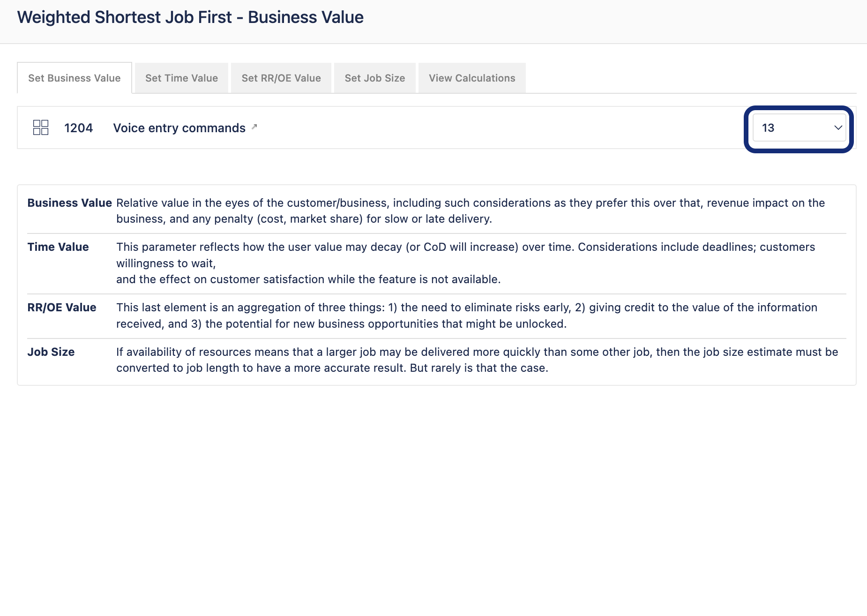The image size is (867, 616).
Task: Select the bold Time Value definition label
Action: (58, 247)
